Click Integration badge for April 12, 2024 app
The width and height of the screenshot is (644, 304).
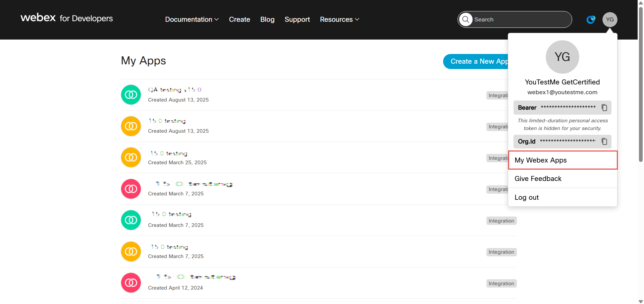click(501, 284)
